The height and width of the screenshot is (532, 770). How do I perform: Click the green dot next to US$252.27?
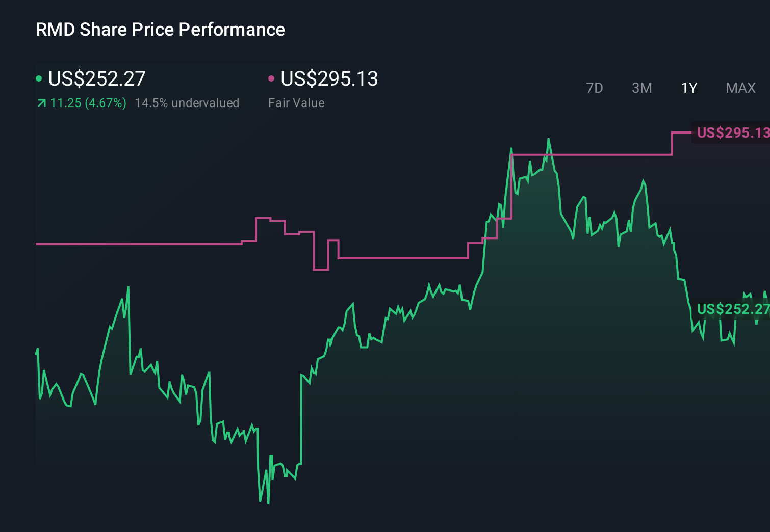click(39, 78)
